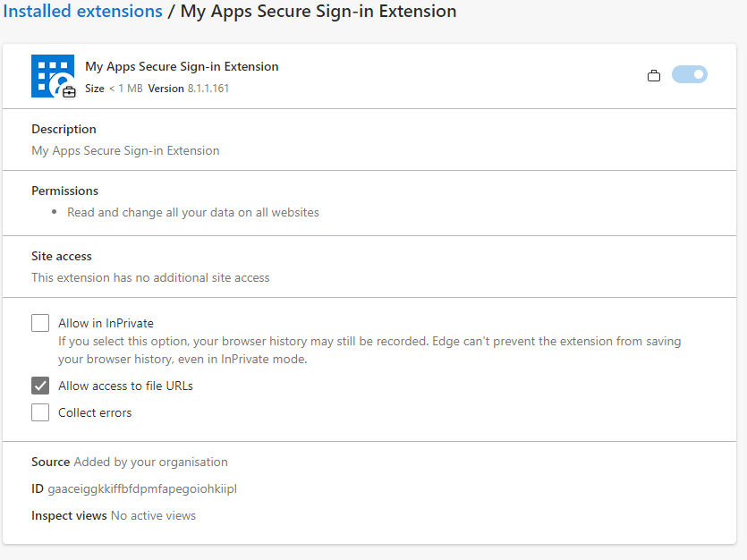Click the briefcase icon beside the toggle

click(x=653, y=76)
